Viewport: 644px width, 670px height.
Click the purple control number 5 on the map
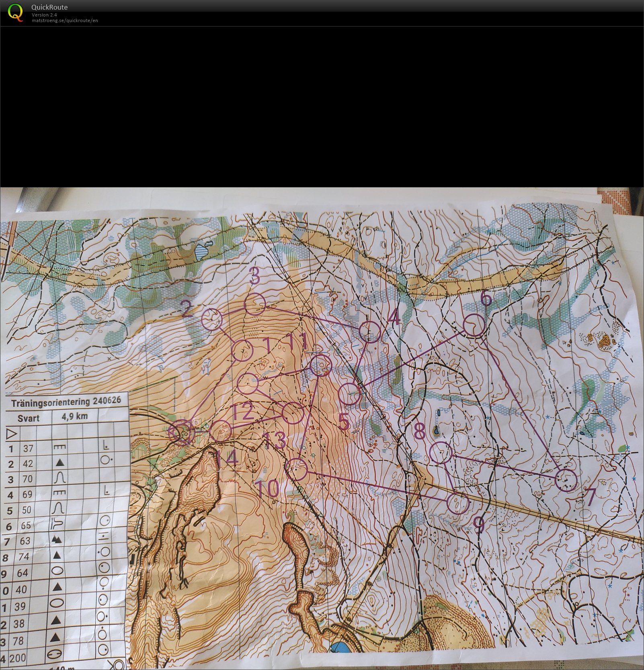pos(344,422)
